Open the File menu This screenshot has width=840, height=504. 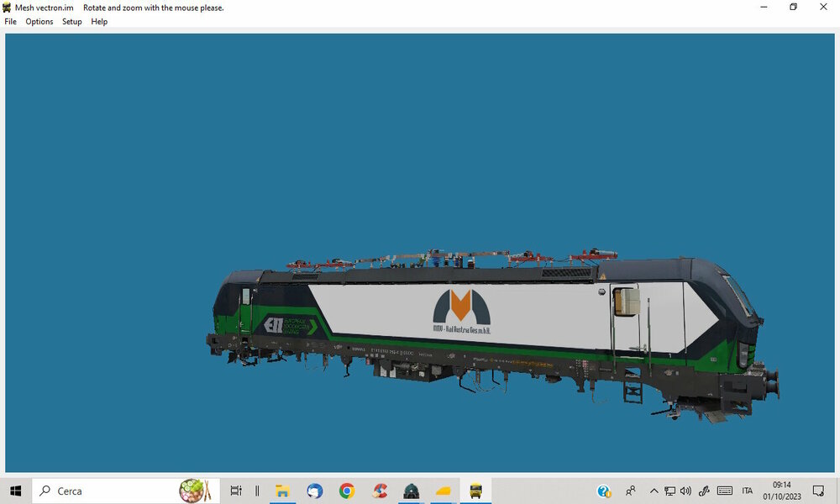(x=10, y=22)
